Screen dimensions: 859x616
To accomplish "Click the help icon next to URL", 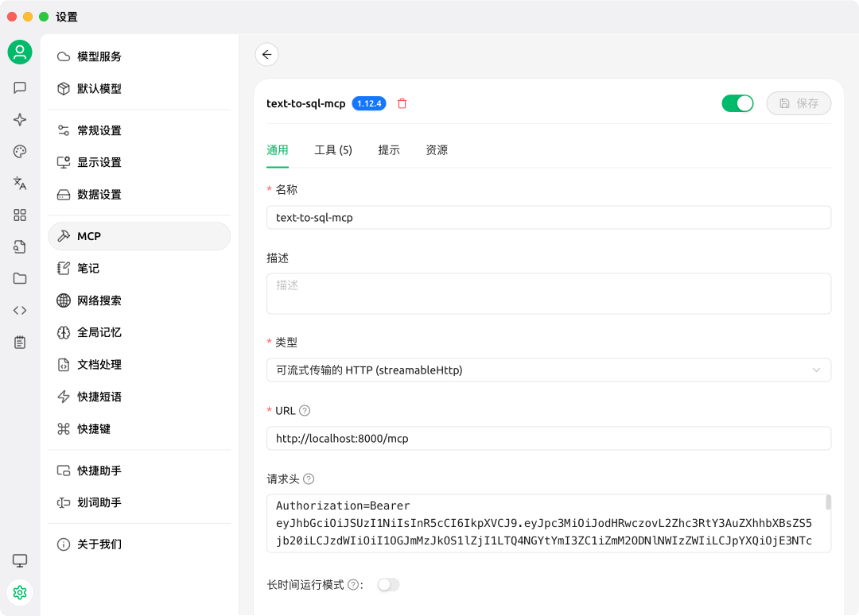I will [305, 411].
